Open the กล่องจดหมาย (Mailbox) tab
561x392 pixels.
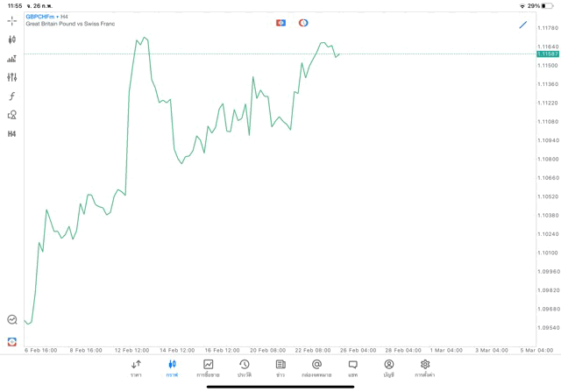[316, 367]
